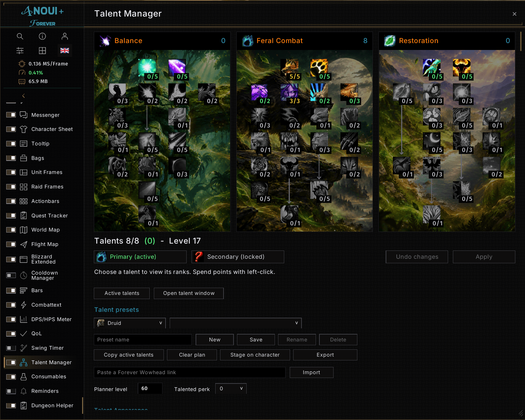The width and height of the screenshot is (525, 420).
Task: Click the Swing Timer sword icon
Action: tap(23, 348)
